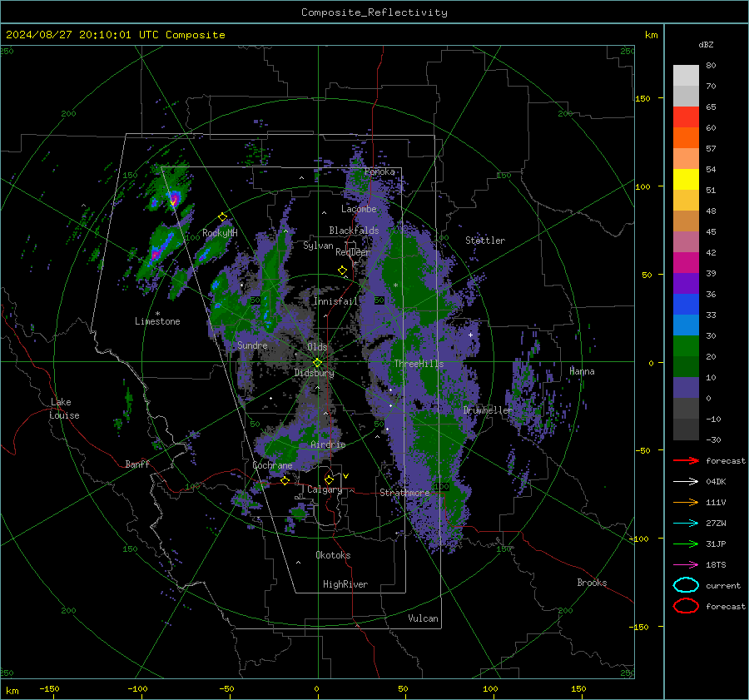Click the Lake Louise label
The height and width of the screenshot is (700, 749).
64,409
